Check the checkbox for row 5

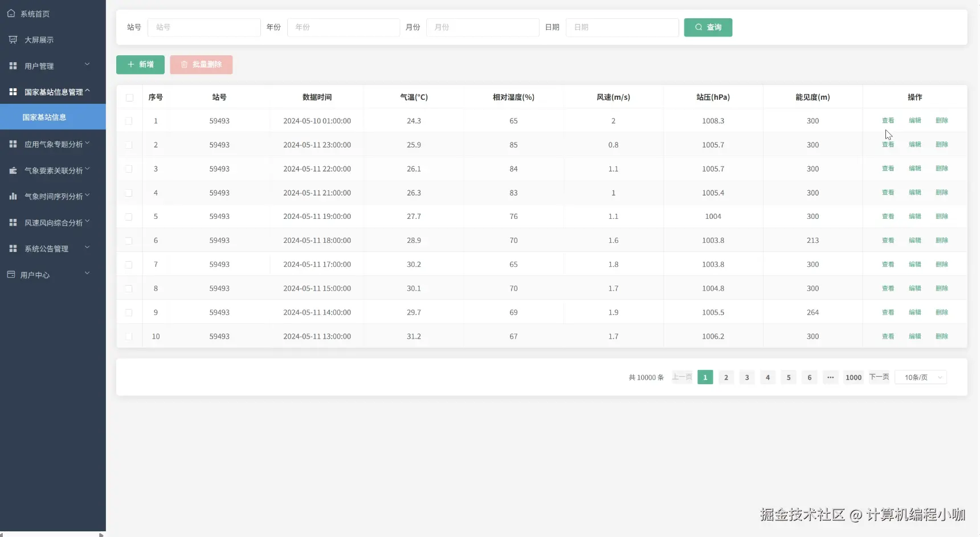[129, 217]
